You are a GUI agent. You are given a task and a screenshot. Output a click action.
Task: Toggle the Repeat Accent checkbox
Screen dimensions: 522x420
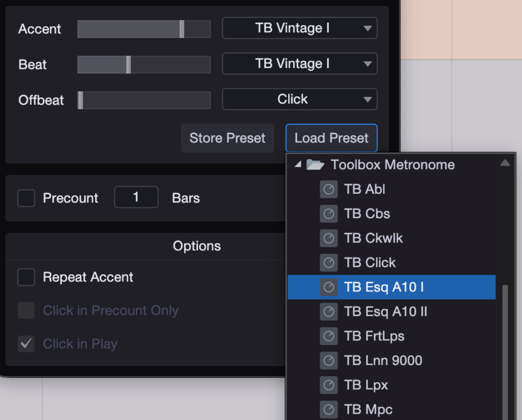tap(26, 277)
